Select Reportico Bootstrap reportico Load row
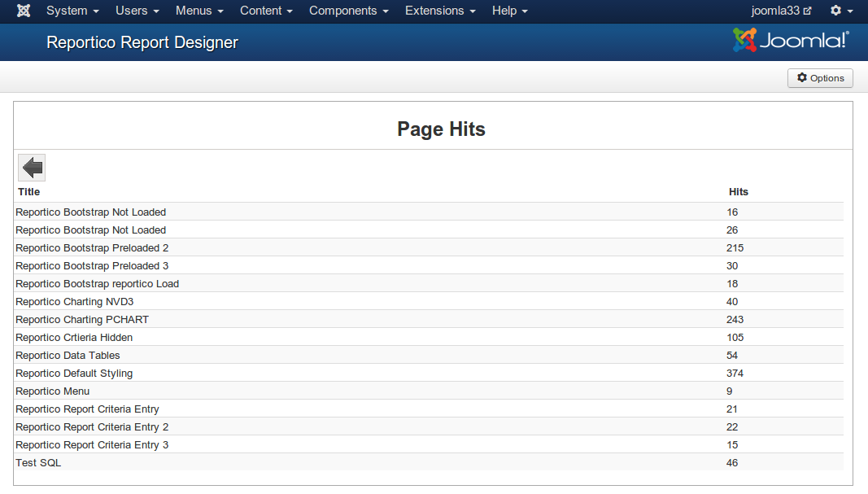This screenshot has height=494, width=868. 429,283
